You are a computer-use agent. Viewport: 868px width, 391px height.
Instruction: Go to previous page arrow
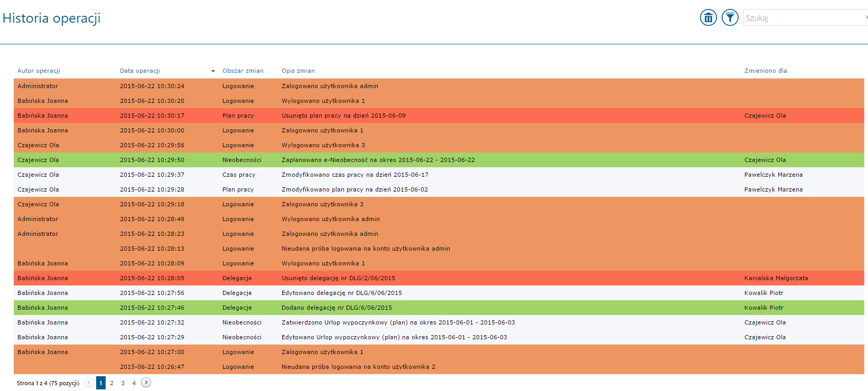tap(89, 383)
